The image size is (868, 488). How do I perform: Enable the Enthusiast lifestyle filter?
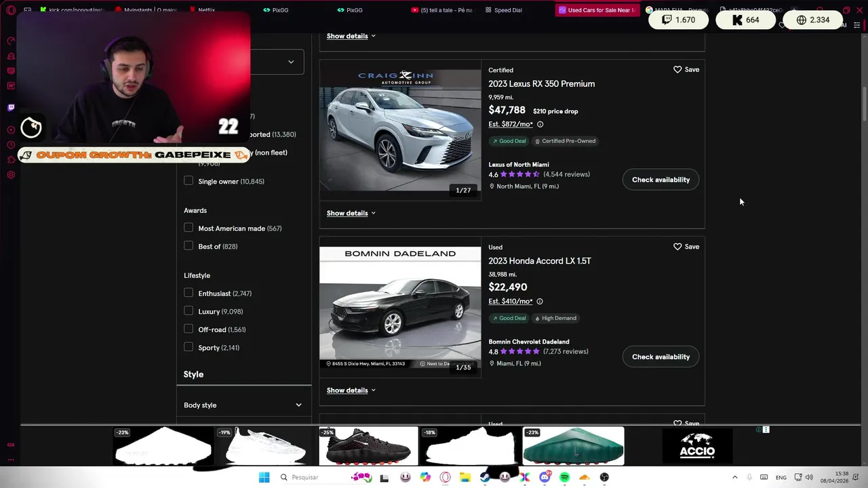189,293
